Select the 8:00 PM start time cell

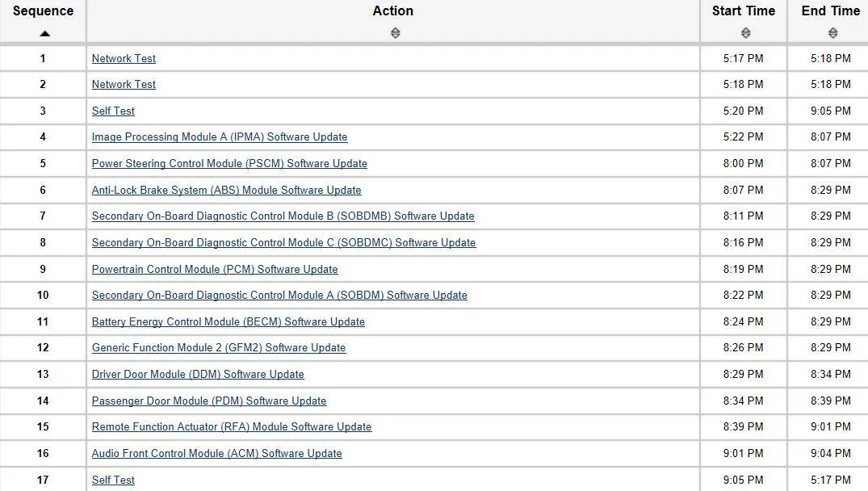point(744,164)
